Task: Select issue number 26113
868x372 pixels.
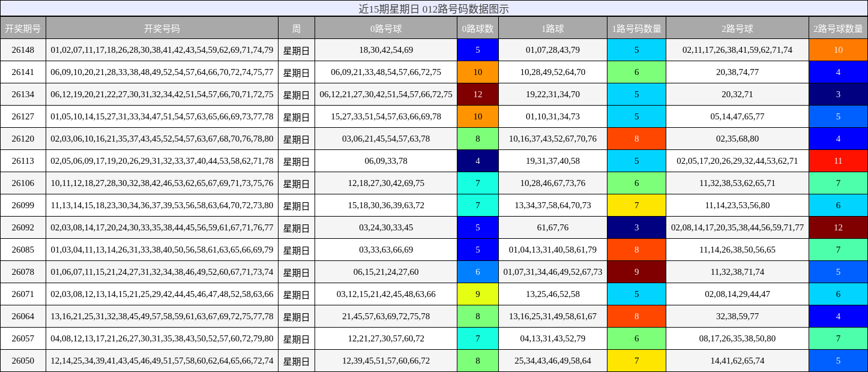Action: (23, 161)
